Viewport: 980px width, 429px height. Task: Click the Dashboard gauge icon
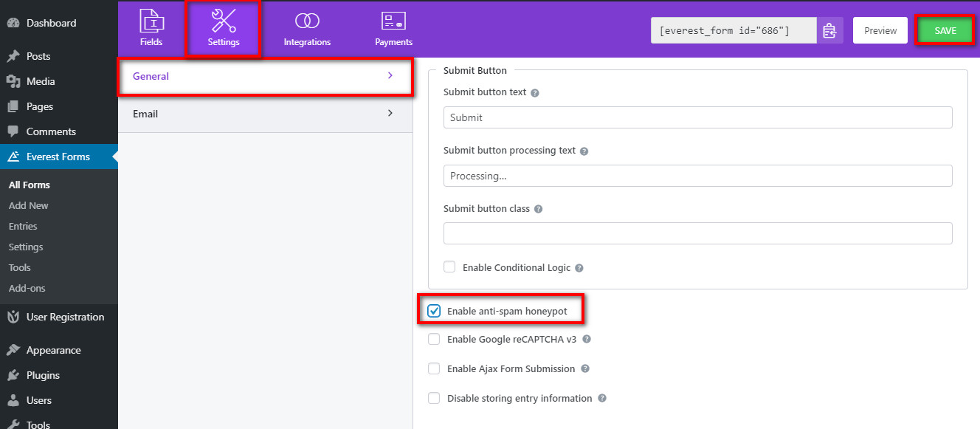pyautogui.click(x=13, y=23)
